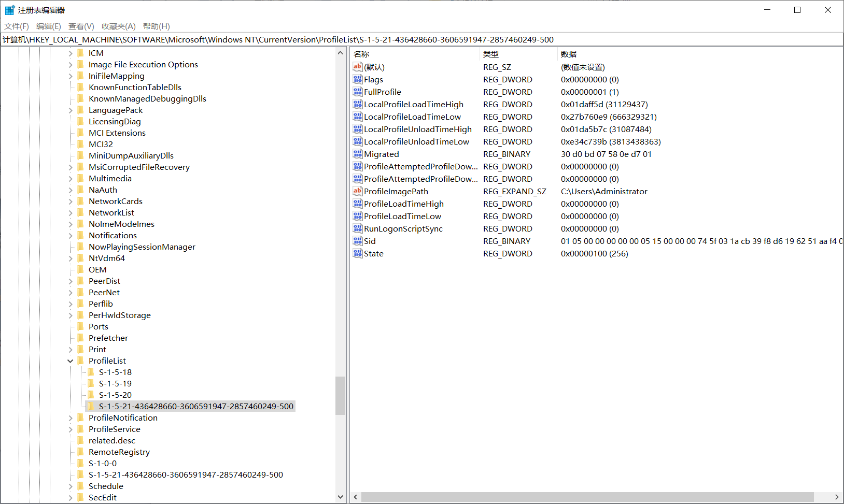844x504 pixels.
Task: Open the 查看(V) menu
Action: point(81,26)
